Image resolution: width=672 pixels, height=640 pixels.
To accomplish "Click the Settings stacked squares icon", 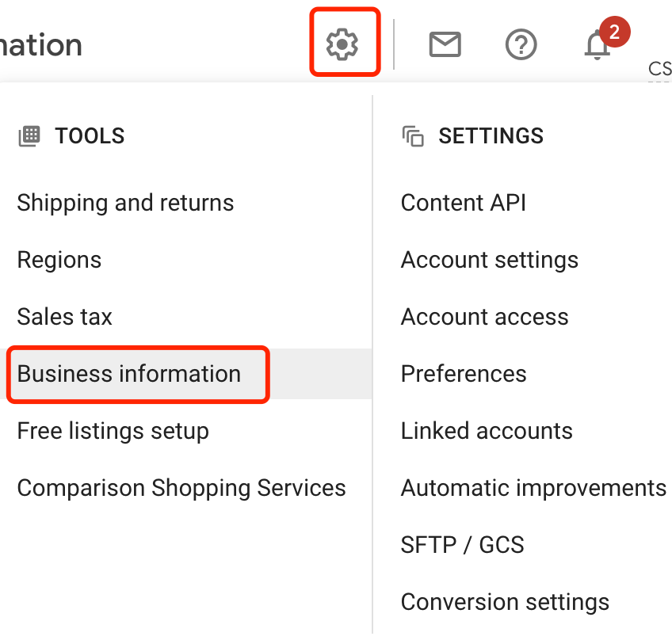I will pyautogui.click(x=413, y=136).
